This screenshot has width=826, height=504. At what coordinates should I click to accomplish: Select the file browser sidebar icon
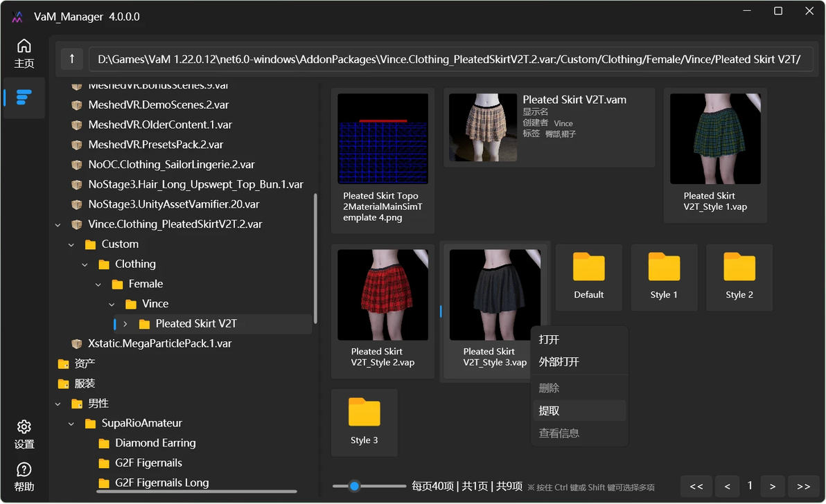point(24,98)
